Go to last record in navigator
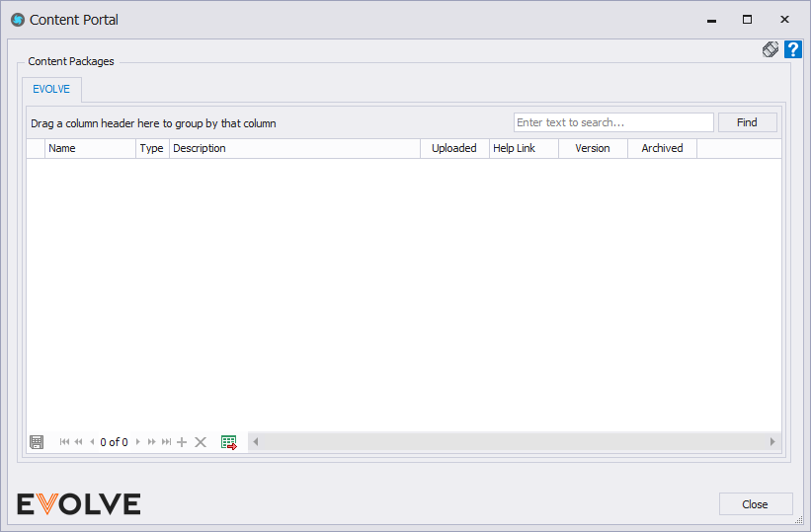The height and width of the screenshot is (532, 811). pos(166,442)
